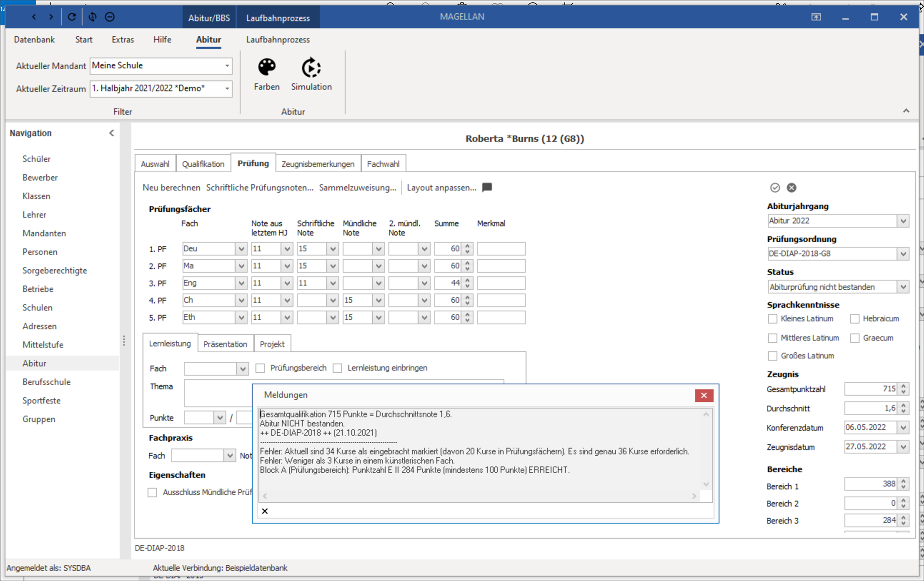Open Aktueller Zeitraum dropdown
The image size is (924, 581).
click(227, 88)
